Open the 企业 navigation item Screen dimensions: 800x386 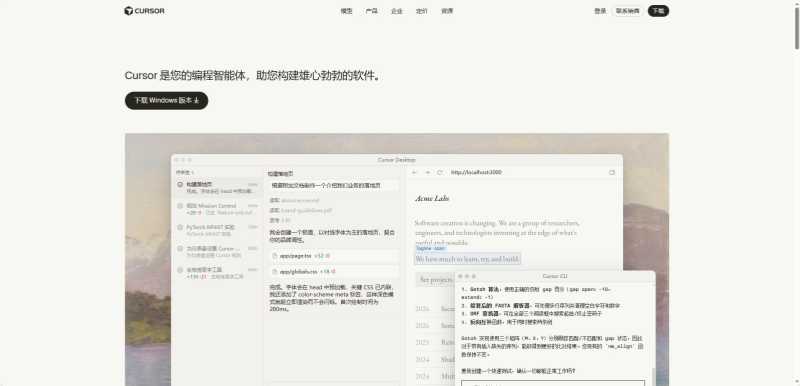coord(396,11)
